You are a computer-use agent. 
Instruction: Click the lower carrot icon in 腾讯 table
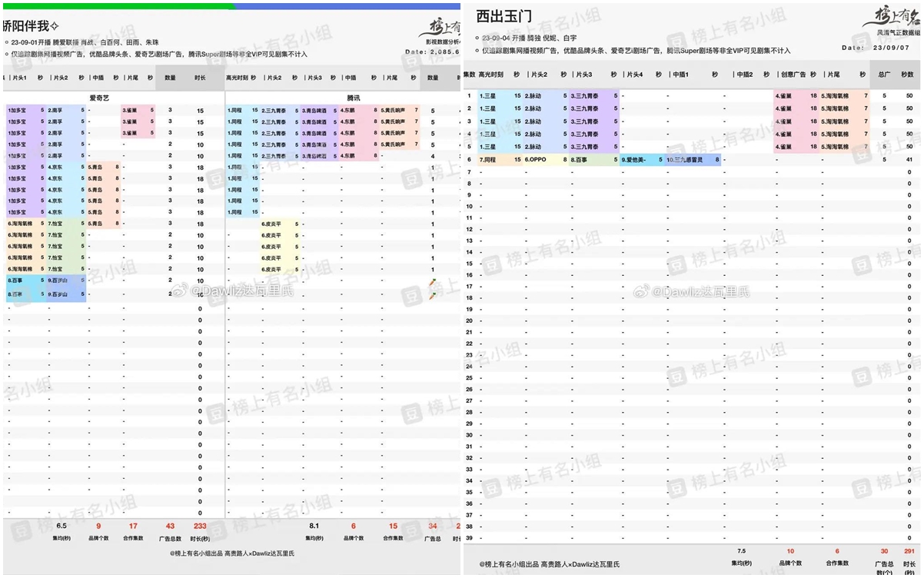point(433,296)
